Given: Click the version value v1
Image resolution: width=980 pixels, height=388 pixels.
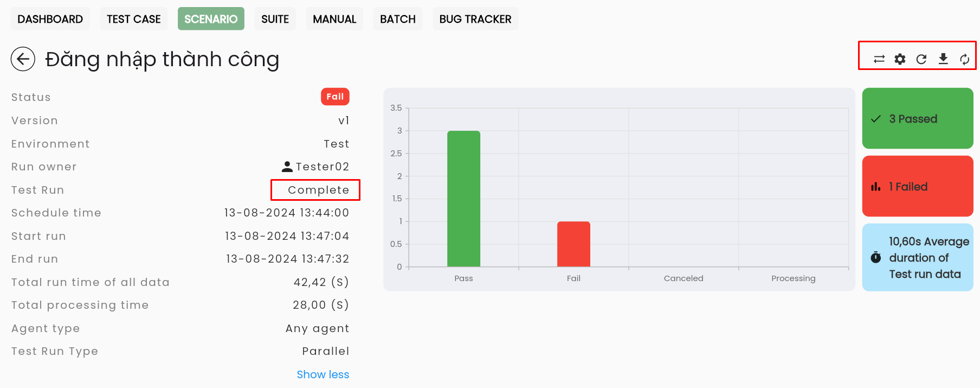Looking at the screenshot, I should [x=344, y=120].
